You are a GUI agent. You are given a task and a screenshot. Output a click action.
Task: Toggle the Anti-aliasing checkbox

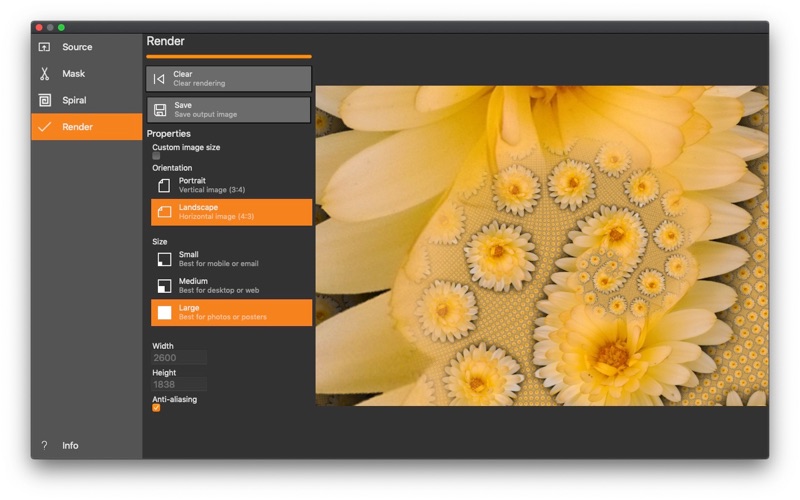tap(156, 408)
